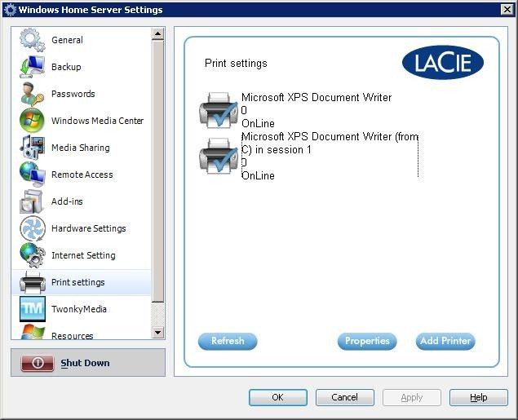Click the Add-ins box icon
The width and height of the screenshot is (518, 420).
point(31,201)
